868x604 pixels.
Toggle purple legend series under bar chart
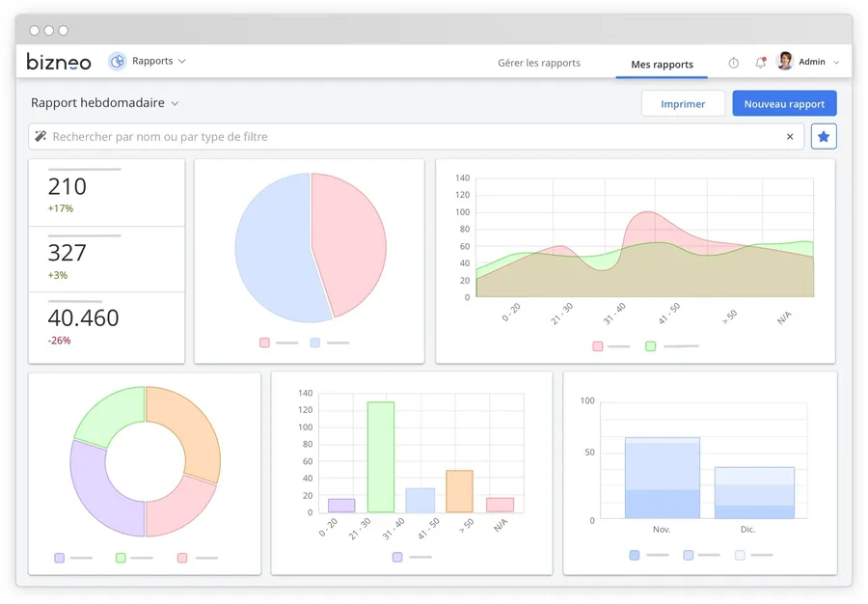(x=397, y=557)
